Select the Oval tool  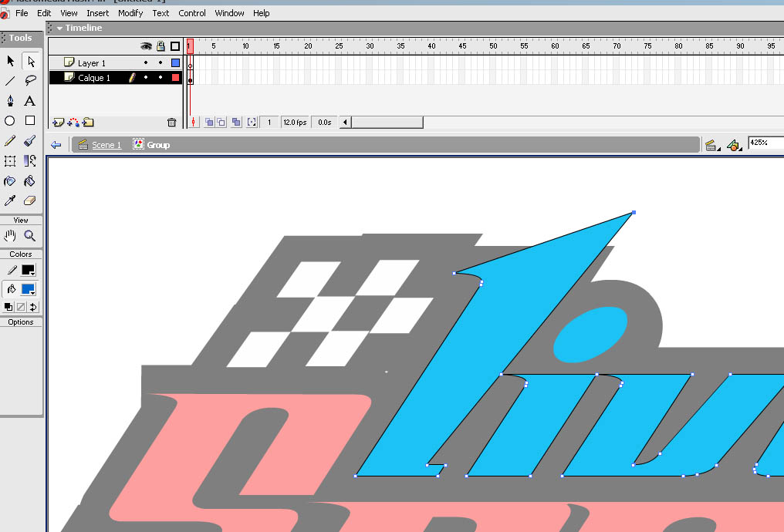point(9,121)
